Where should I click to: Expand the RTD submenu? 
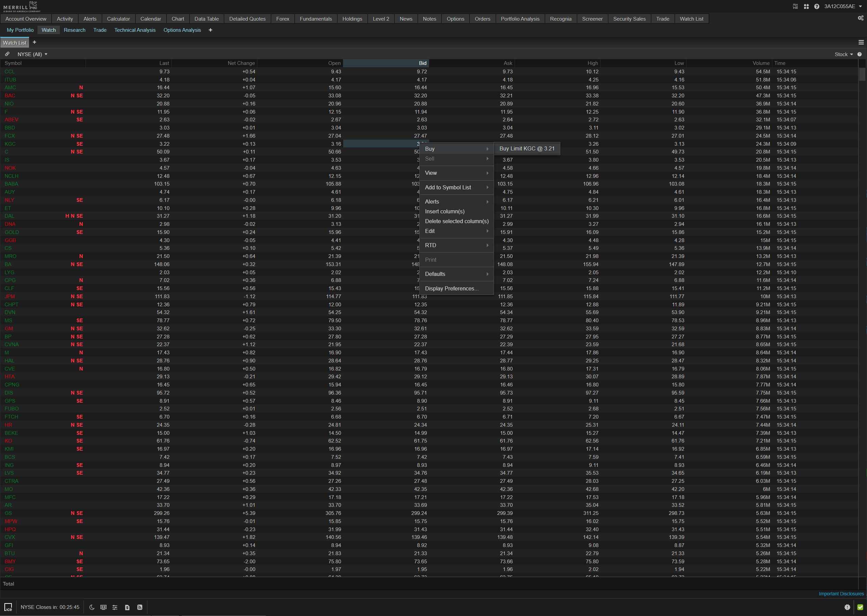click(456, 245)
